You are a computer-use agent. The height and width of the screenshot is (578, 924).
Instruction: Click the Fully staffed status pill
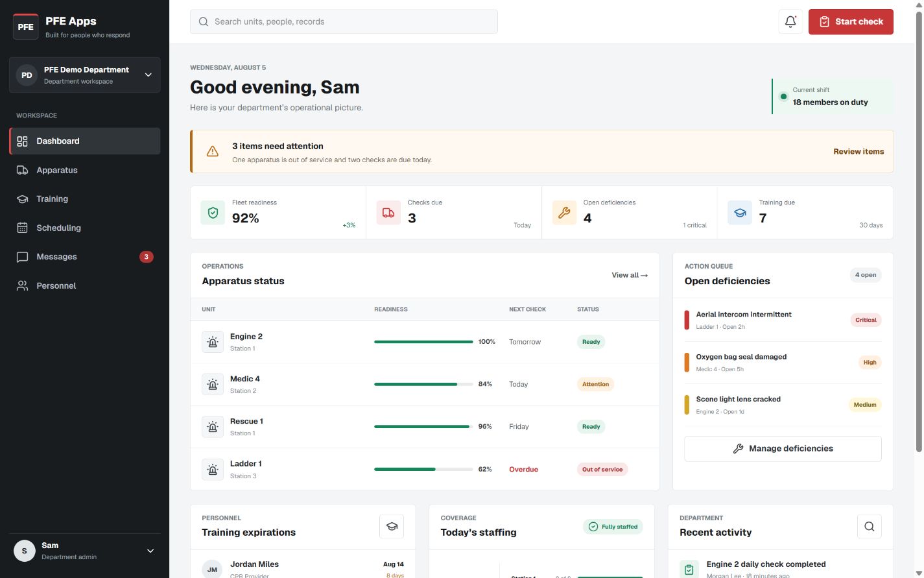click(x=613, y=527)
